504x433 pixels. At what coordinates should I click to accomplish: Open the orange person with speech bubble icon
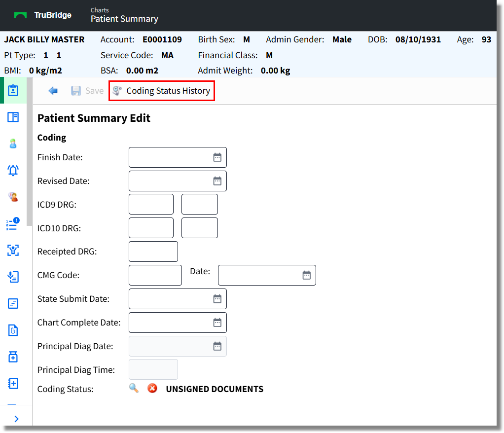click(x=13, y=197)
